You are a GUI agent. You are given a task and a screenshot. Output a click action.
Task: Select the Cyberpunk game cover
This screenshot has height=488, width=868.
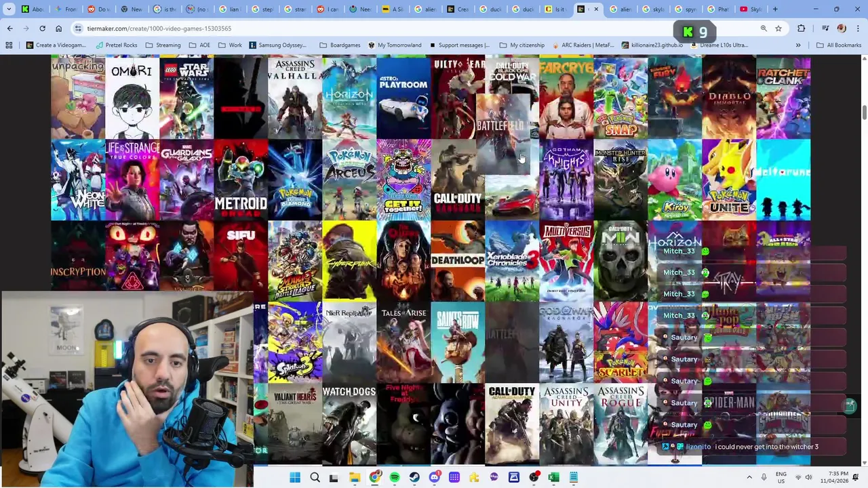pos(349,261)
